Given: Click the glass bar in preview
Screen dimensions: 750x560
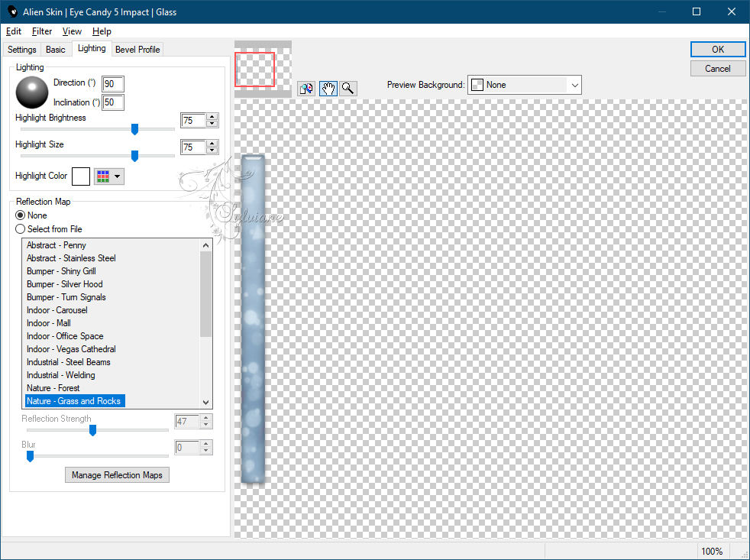Looking at the screenshot, I should (253, 319).
